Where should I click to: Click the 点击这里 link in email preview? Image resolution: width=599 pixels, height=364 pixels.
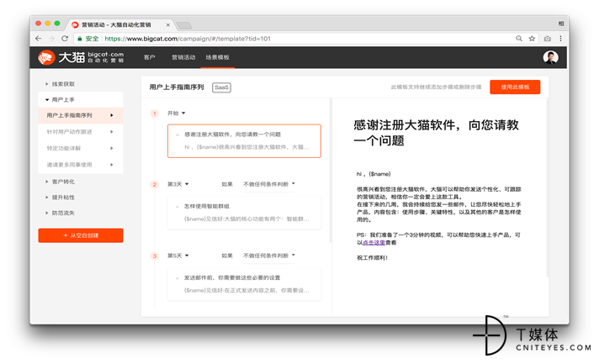pos(374,243)
